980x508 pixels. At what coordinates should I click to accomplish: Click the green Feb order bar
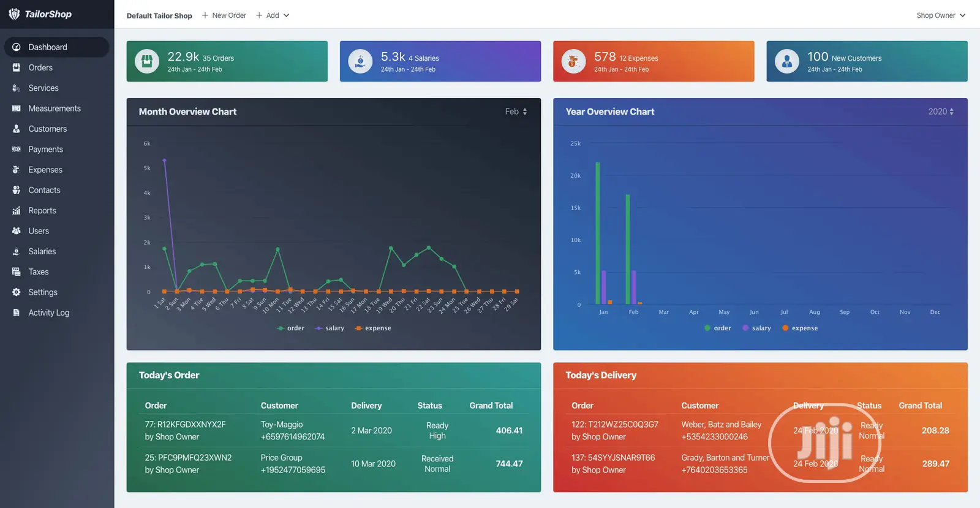[x=628, y=249]
